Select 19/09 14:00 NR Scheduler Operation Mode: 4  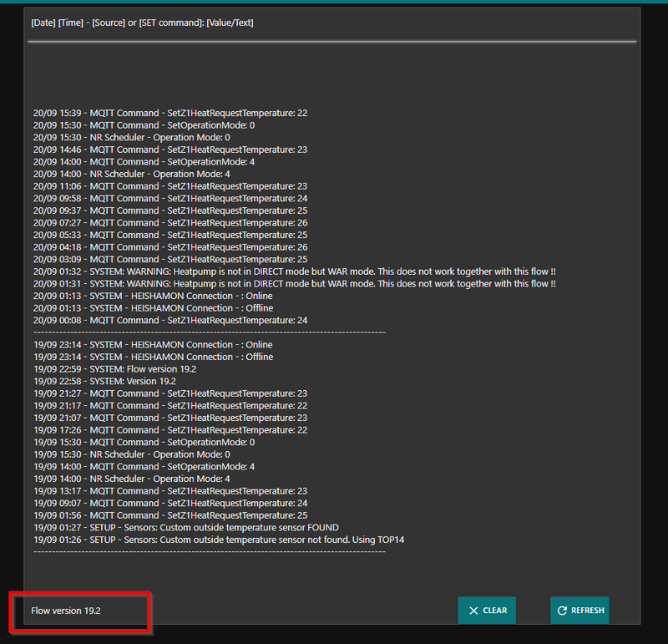pyautogui.click(x=132, y=479)
